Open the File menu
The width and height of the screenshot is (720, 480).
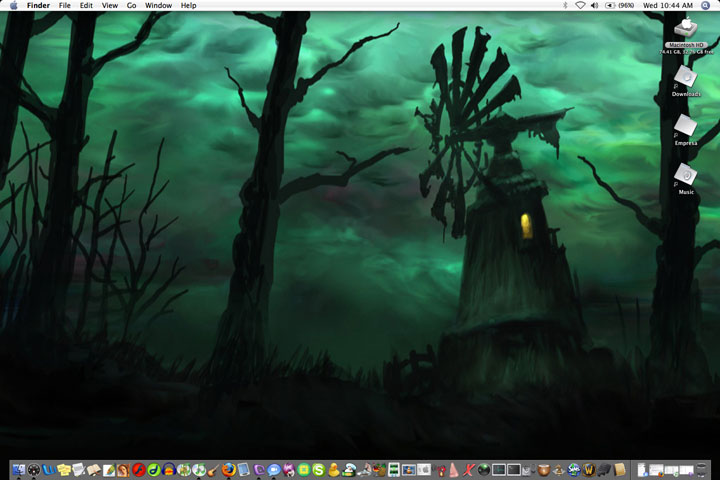[x=65, y=6]
